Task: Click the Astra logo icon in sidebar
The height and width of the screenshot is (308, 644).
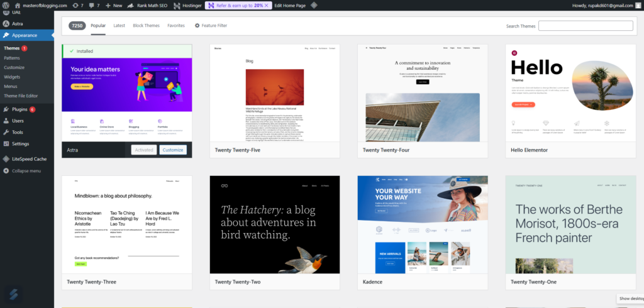Action: click(6, 23)
